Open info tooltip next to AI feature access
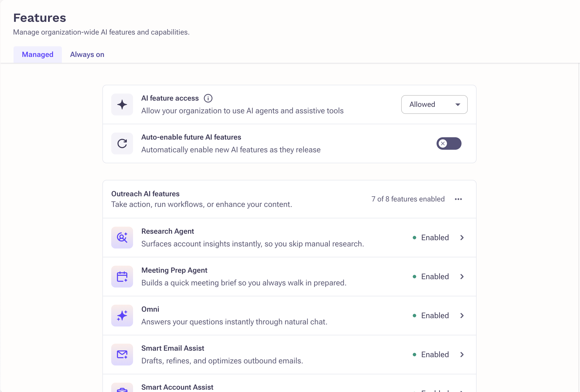The width and height of the screenshot is (580, 392). pyautogui.click(x=208, y=98)
